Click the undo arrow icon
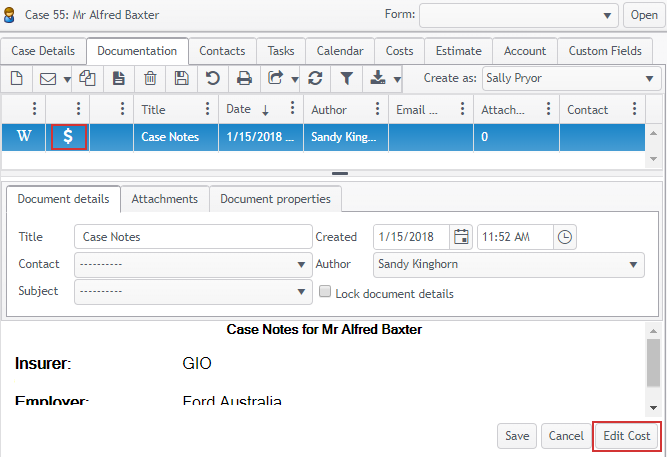The image size is (667, 457). pyautogui.click(x=212, y=78)
